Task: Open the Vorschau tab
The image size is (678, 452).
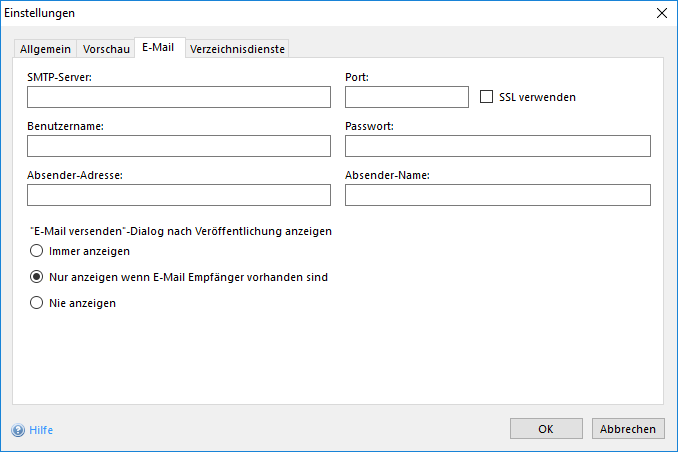Action: tap(106, 49)
